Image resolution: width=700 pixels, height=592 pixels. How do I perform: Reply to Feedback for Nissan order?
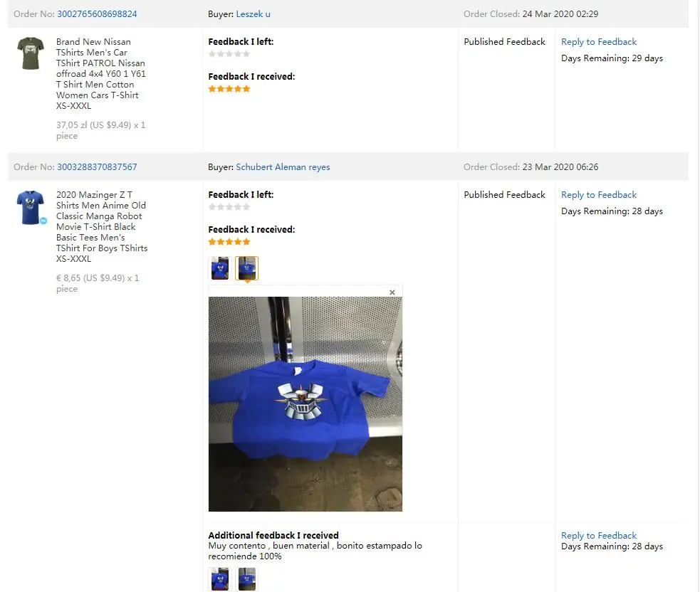(x=599, y=41)
